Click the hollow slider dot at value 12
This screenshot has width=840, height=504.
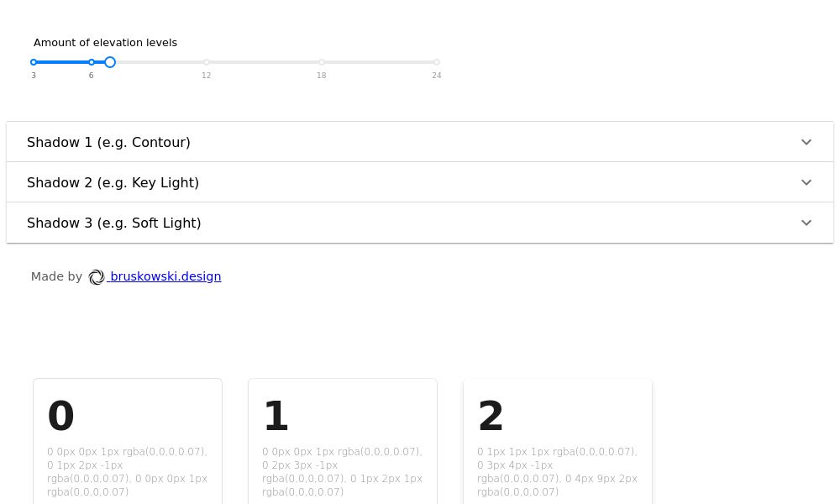point(206,62)
